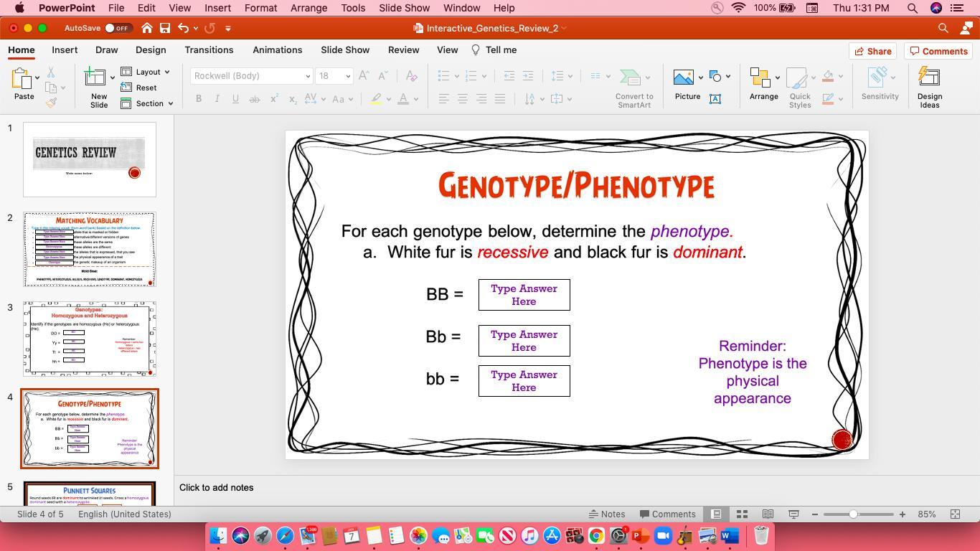Toggle the Notes pane in status bar

coord(606,514)
